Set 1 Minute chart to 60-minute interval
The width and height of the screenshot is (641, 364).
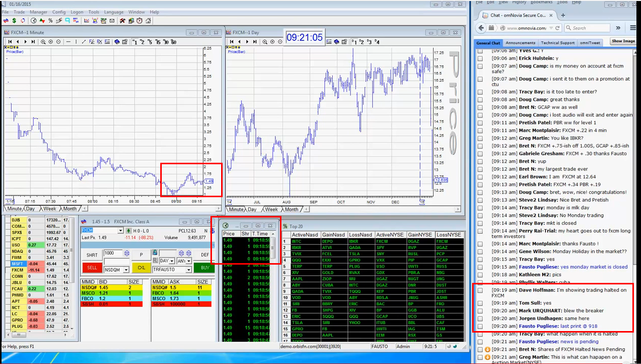[173, 42]
